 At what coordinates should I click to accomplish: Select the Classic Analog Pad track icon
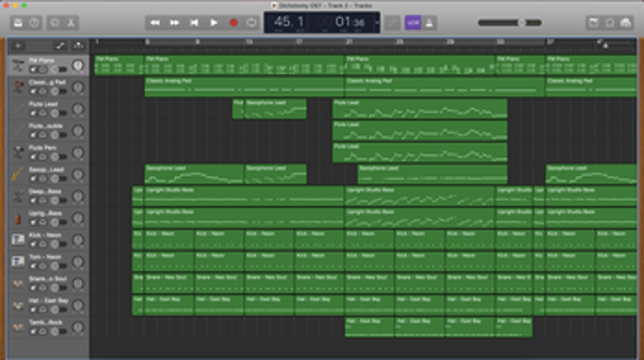pyautogui.click(x=18, y=87)
